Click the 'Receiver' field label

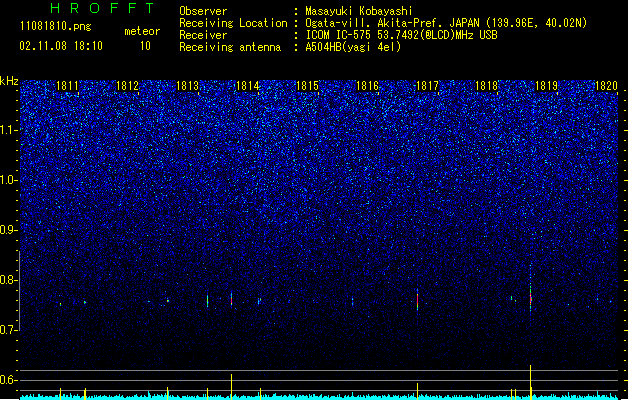tap(203, 35)
